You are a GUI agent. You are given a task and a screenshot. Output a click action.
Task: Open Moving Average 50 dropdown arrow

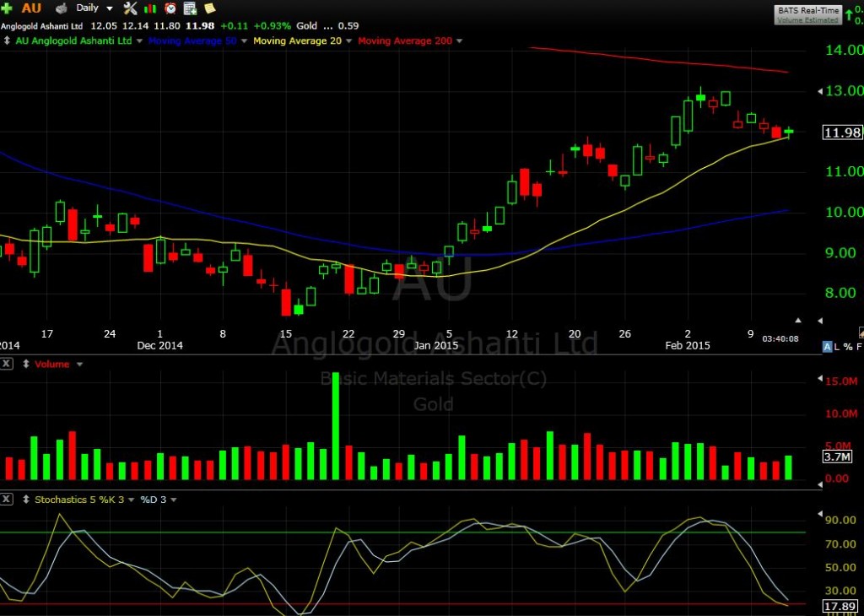[x=244, y=41]
